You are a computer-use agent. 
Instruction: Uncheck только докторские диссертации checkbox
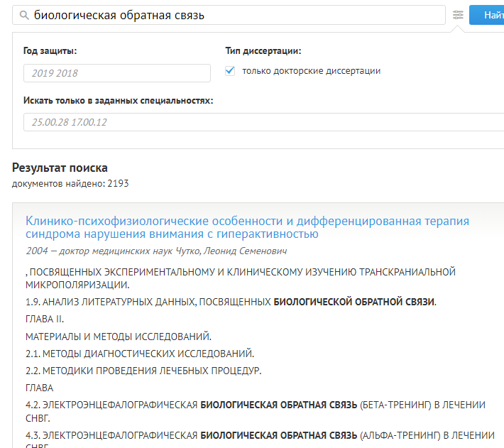pos(230,71)
